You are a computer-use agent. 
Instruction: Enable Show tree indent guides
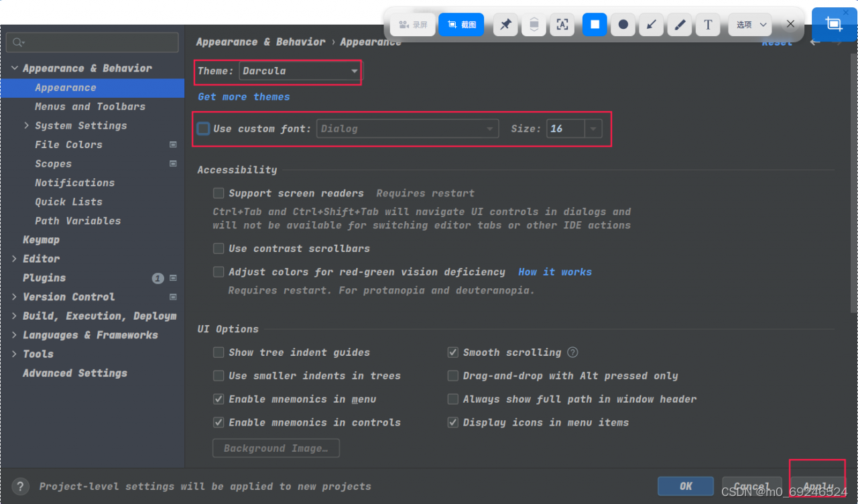[219, 353]
